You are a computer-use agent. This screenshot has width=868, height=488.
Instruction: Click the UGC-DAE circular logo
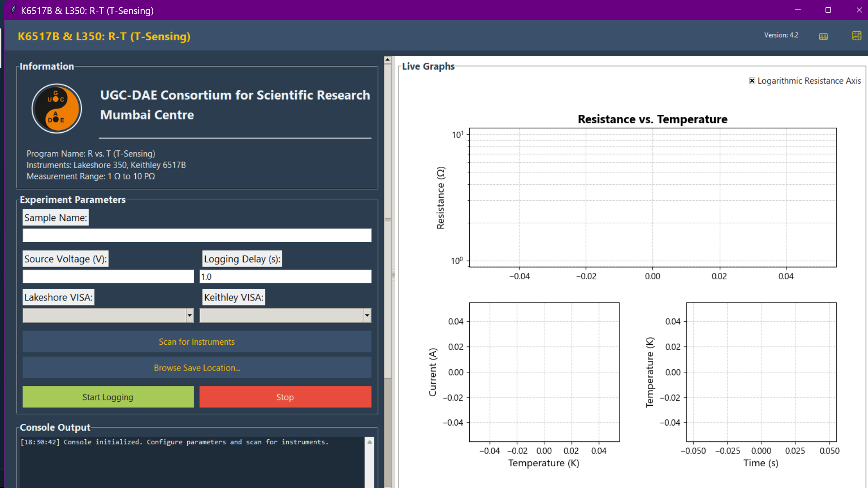[57, 108]
